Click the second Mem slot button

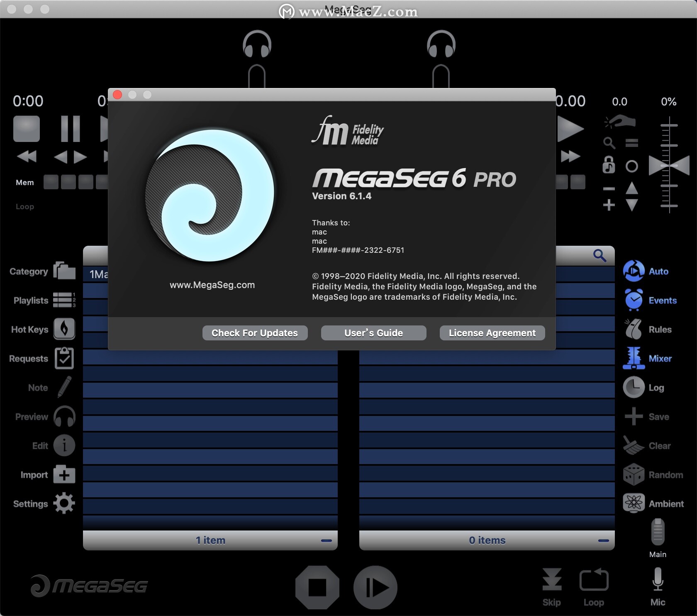click(x=68, y=182)
